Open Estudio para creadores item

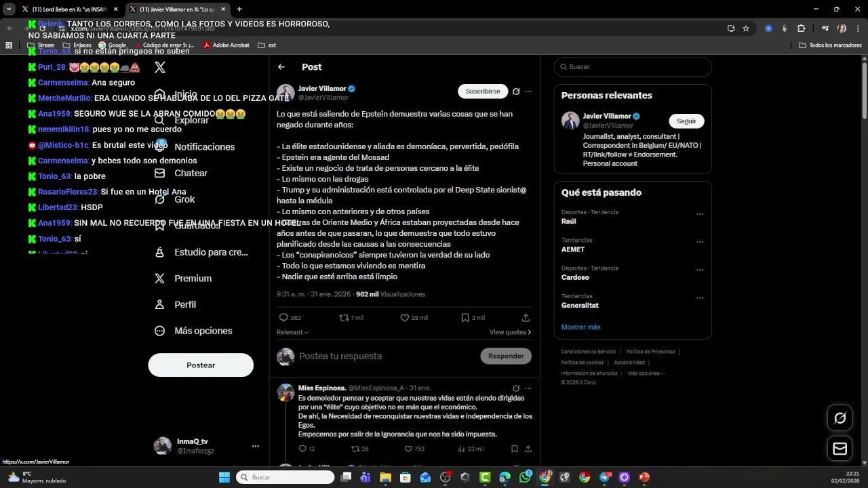click(201, 252)
